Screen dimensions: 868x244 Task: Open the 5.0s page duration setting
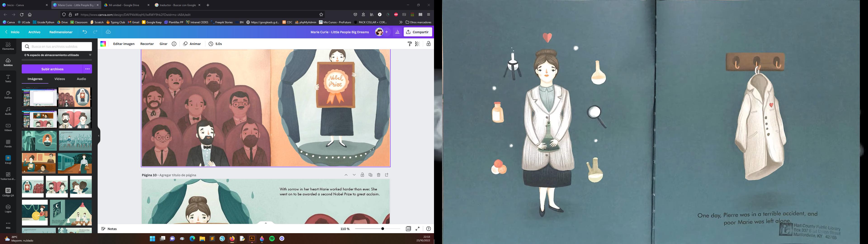coord(215,44)
